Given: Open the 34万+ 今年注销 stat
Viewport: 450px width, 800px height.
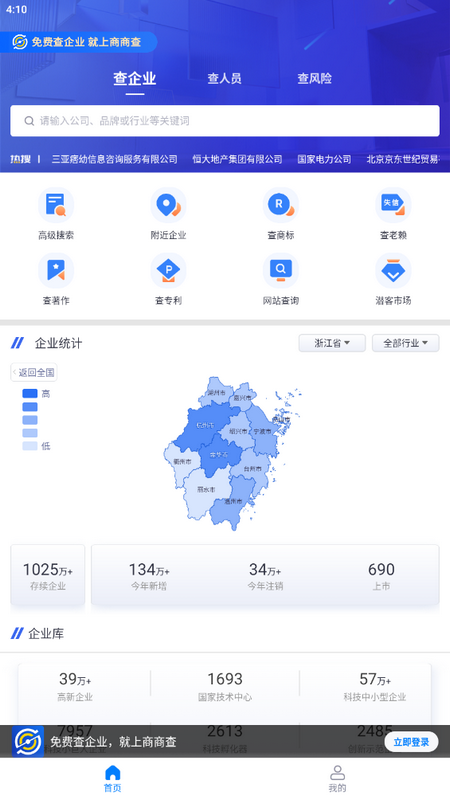Looking at the screenshot, I should pos(265,576).
